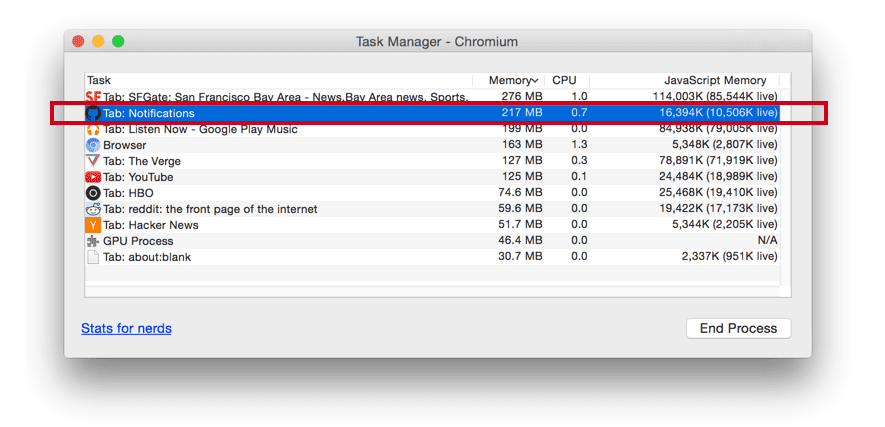Click the SFGate favicon in first row
885x427 pixels.
point(93,97)
